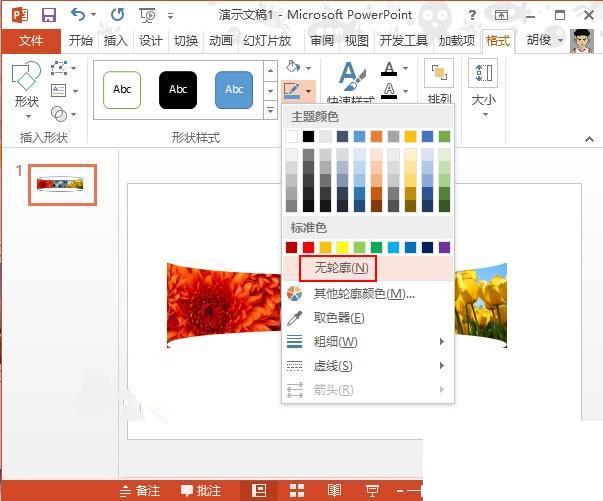The image size is (603, 501).
Task: Click the Undo arrow icon
Action: tap(78, 15)
